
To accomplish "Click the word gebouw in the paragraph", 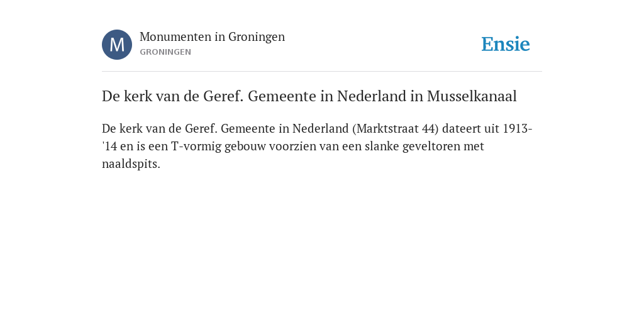I will click(245, 146).
